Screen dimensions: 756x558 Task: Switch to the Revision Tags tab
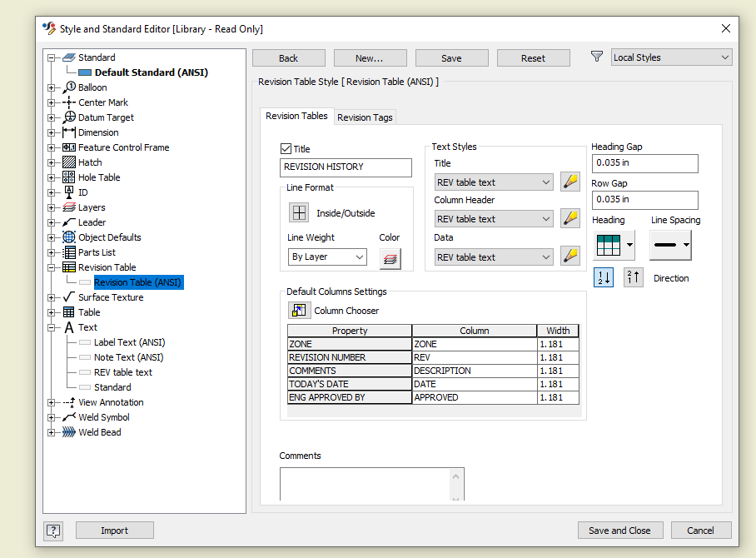coord(364,117)
